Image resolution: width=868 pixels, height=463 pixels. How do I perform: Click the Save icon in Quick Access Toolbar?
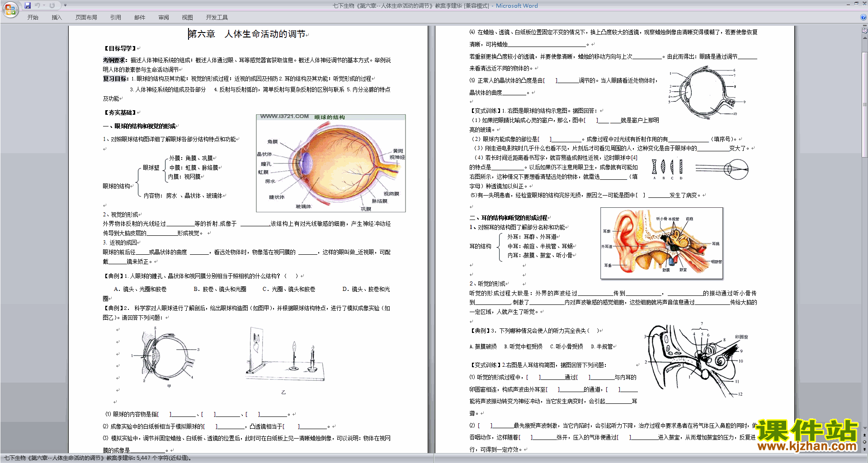(x=28, y=5)
